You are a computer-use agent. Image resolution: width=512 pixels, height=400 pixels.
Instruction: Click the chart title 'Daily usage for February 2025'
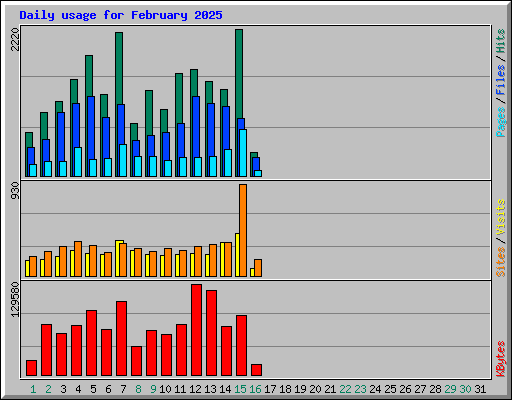(121, 15)
